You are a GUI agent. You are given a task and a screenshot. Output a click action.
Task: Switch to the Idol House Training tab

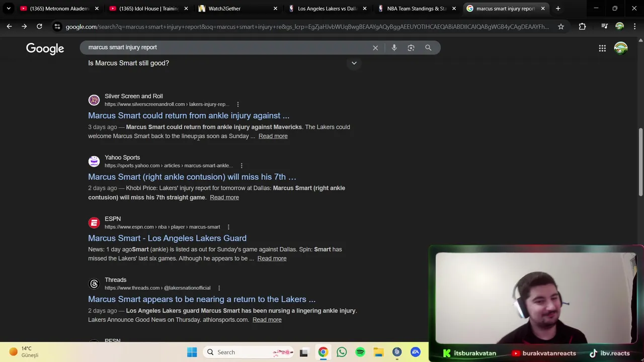[147, 9]
